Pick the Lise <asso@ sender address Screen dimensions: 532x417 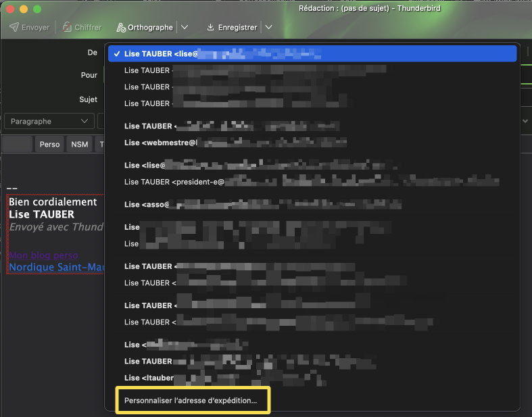coord(145,204)
